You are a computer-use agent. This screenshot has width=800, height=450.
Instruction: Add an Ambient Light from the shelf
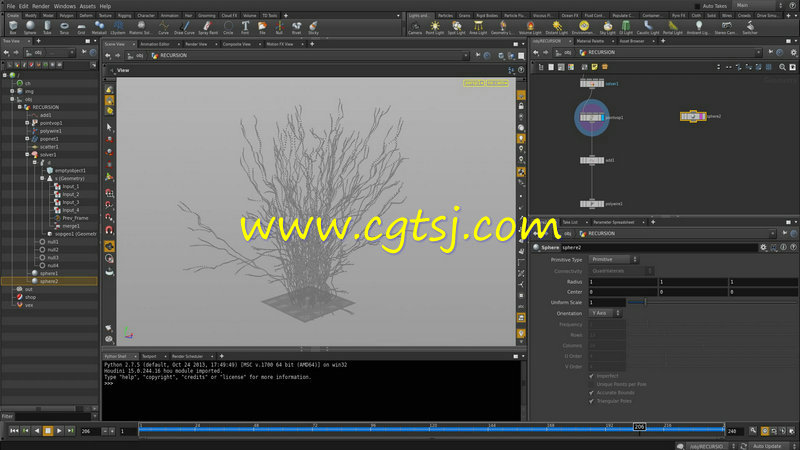point(698,27)
